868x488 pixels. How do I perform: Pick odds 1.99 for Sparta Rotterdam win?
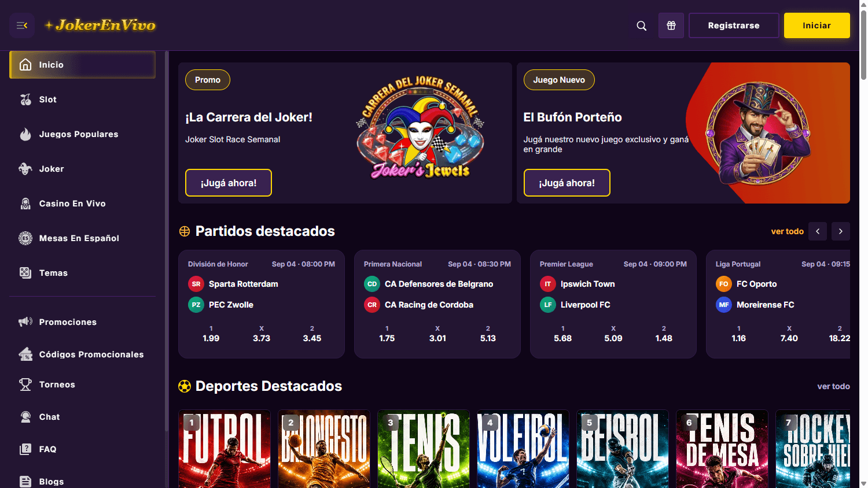click(211, 334)
